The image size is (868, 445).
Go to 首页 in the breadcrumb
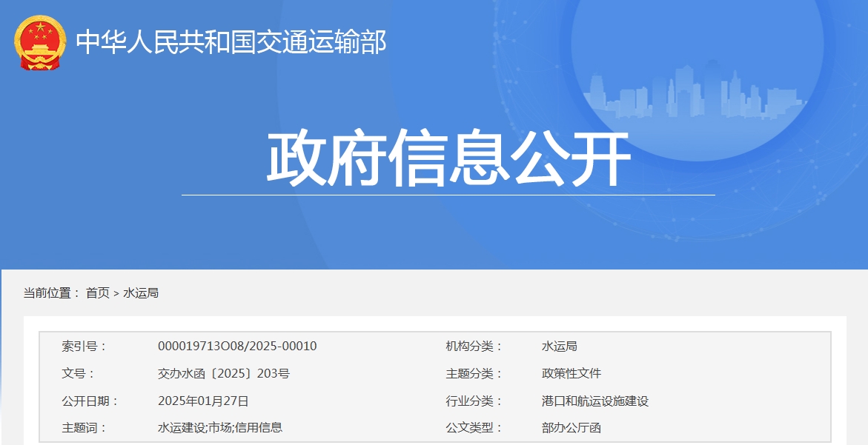tap(98, 293)
